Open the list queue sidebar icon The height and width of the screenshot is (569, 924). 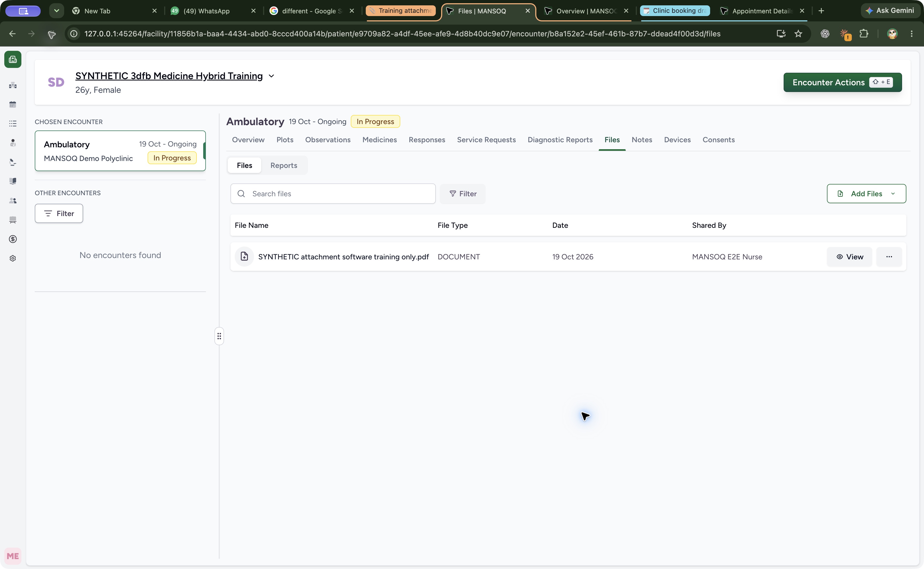pyautogui.click(x=13, y=124)
